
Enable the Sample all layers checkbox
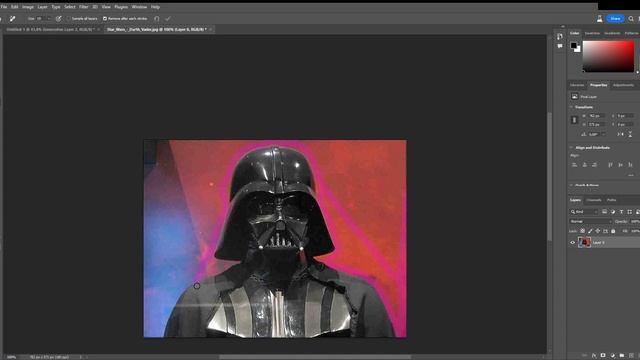click(69, 19)
